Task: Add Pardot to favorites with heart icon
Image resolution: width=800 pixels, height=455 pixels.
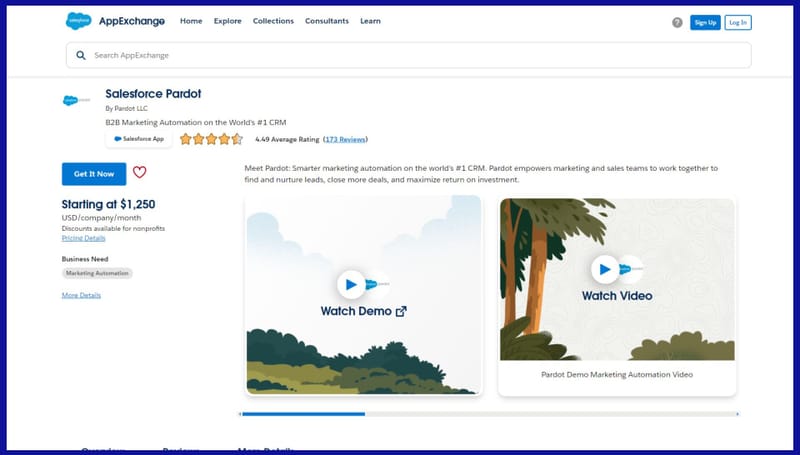Action: pos(139,172)
